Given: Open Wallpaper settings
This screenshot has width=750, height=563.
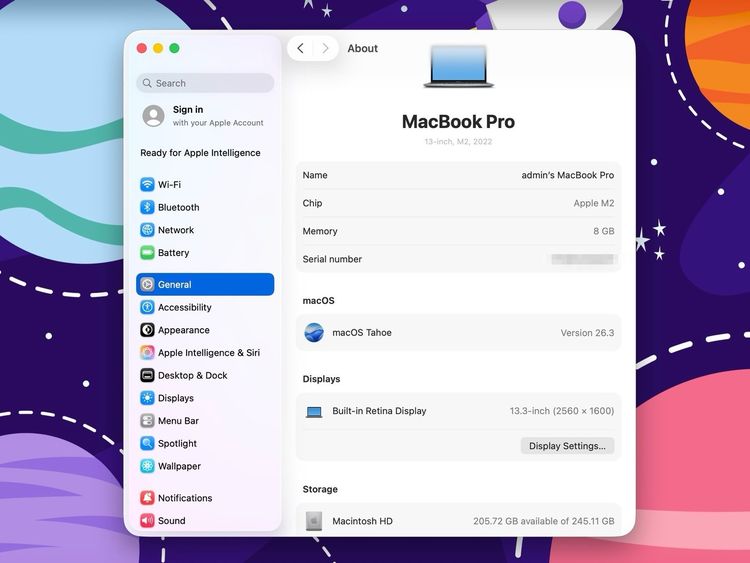Looking at the screenshot, I should pos(205,466).
